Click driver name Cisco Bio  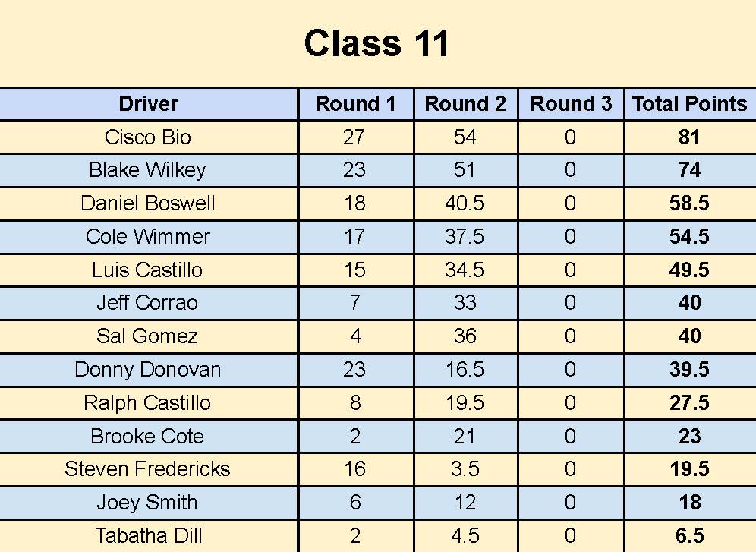(148, 137)
